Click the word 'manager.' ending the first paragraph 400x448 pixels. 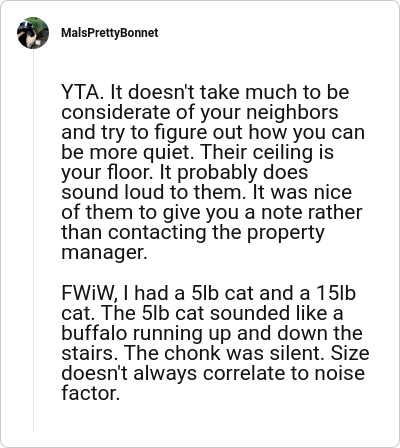pos(104,253)
